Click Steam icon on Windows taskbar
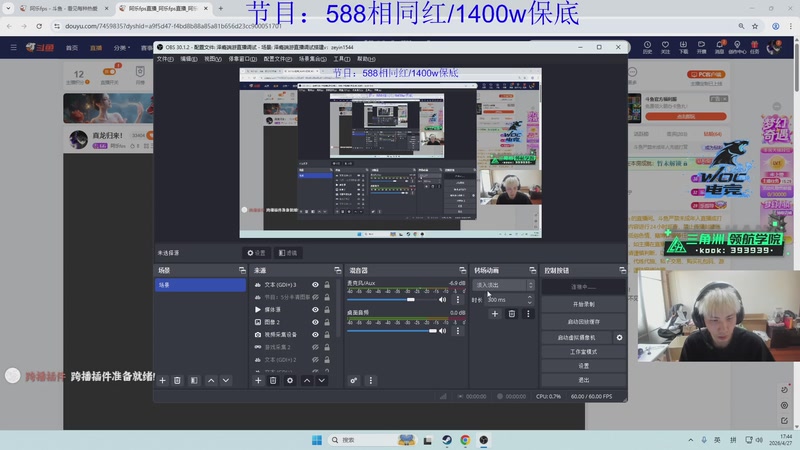Viewport: 800px width, 450px height. (x=447, y=440)
